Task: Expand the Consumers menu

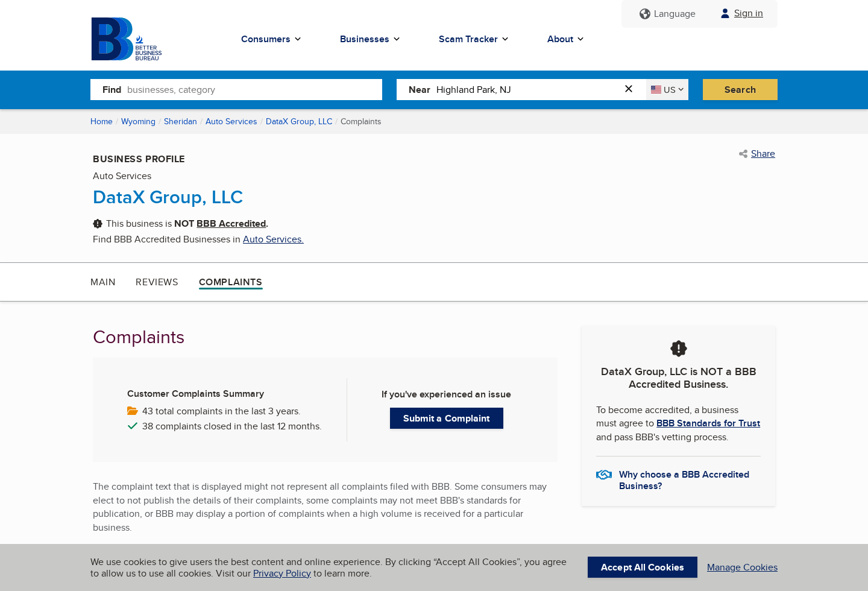Action: click(271, 39)
